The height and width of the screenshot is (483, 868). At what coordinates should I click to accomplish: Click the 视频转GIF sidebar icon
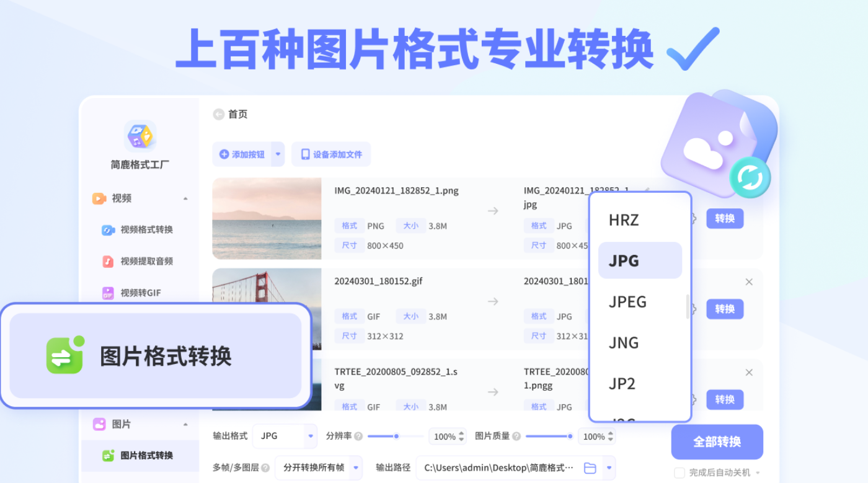pyautogui.click(x=108, y=293)
